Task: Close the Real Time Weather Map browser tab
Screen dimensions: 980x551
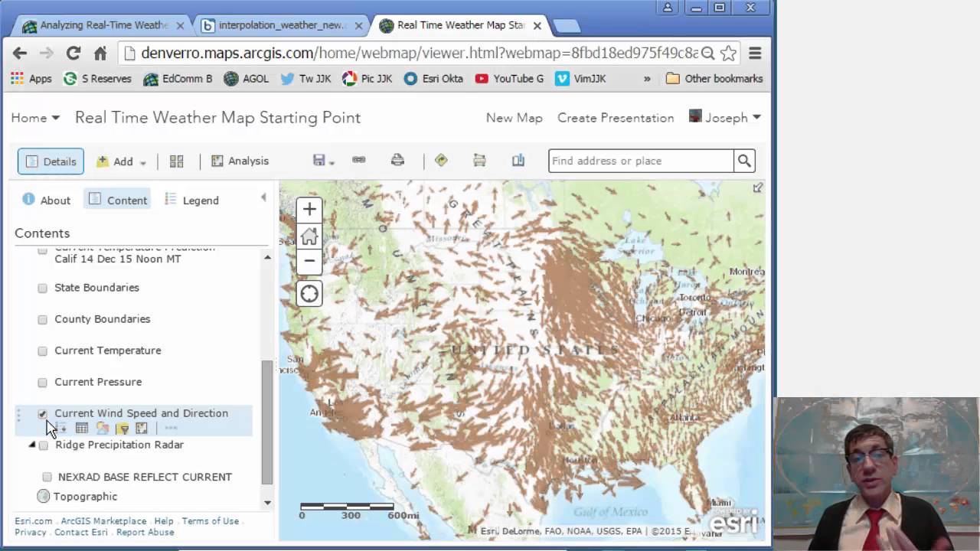Action: [537, 25]
